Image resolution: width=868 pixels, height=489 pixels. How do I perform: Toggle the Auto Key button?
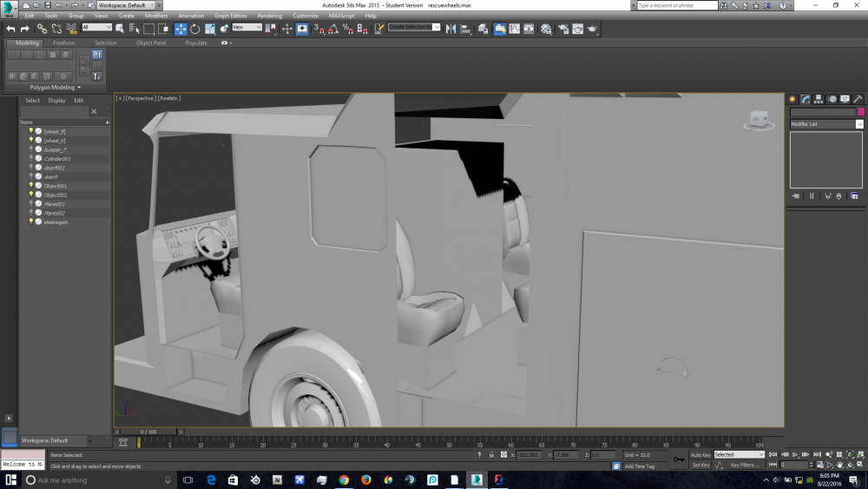(700, 455)
